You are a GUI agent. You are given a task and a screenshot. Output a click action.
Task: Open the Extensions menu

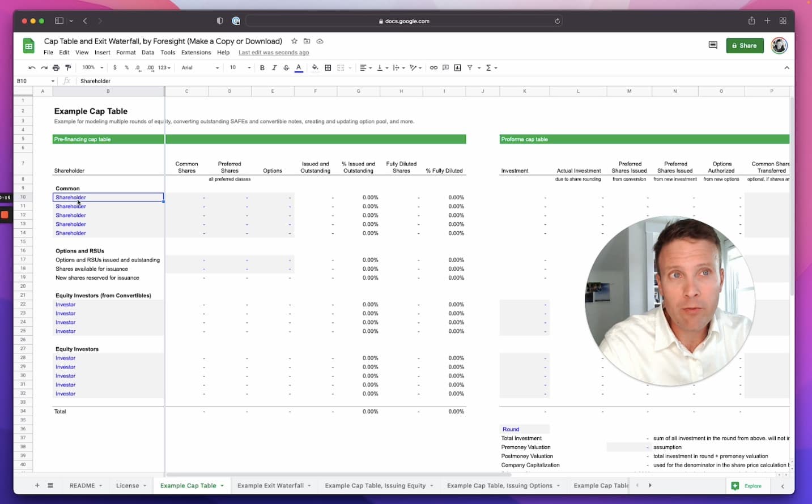[196, 53]
